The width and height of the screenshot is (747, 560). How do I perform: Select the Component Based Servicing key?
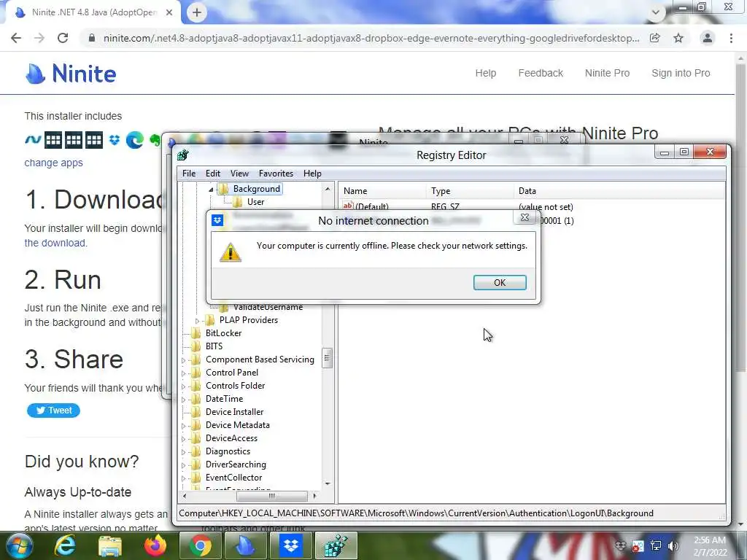[260, 359]
